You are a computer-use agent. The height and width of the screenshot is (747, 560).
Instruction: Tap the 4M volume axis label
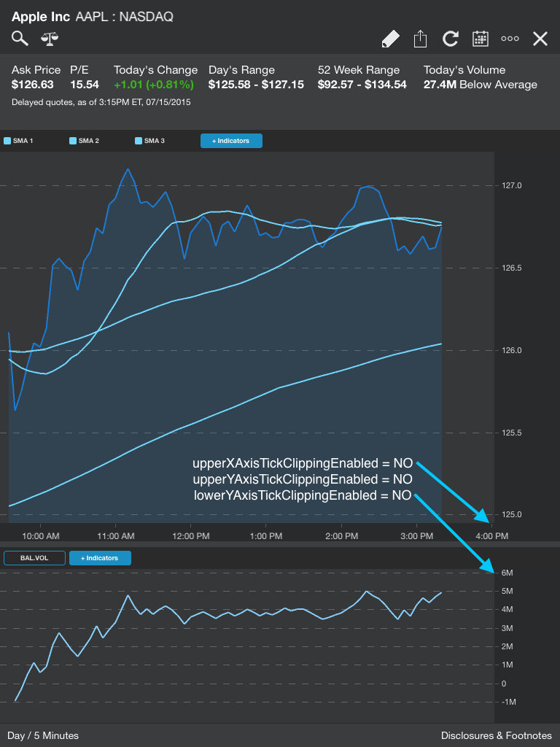click(x=507, y=609)
